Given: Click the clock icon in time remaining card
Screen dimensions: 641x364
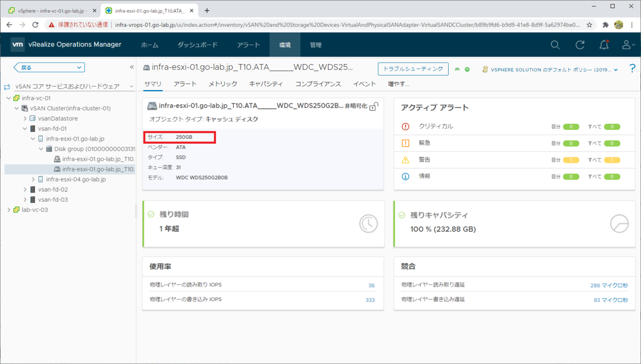Looking at the screenshot, I should [x=369, y=224].
